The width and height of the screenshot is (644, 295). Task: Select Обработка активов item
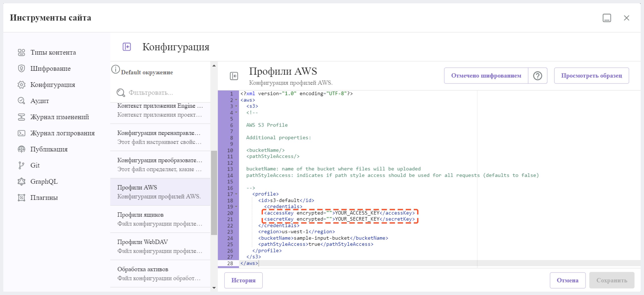pyautogui.click(x=160, y=274)
